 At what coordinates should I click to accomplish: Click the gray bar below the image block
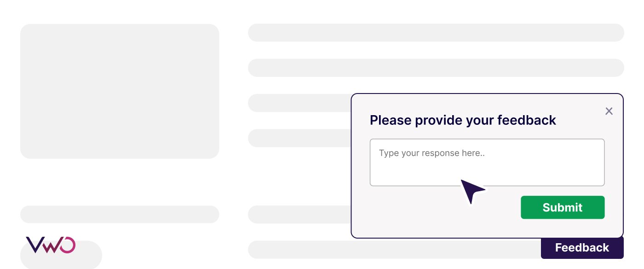(x=120, y=214)
